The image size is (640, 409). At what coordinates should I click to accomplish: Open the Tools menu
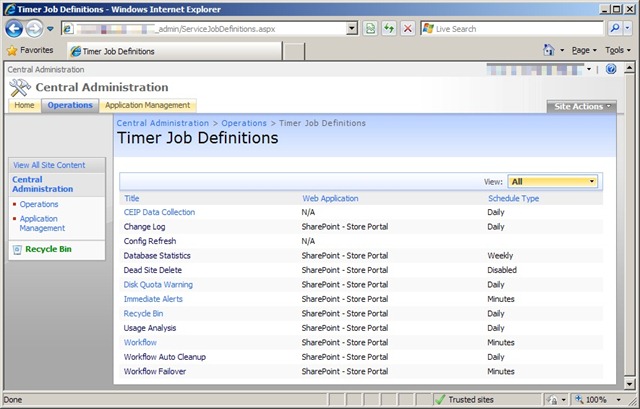(618, 50)
